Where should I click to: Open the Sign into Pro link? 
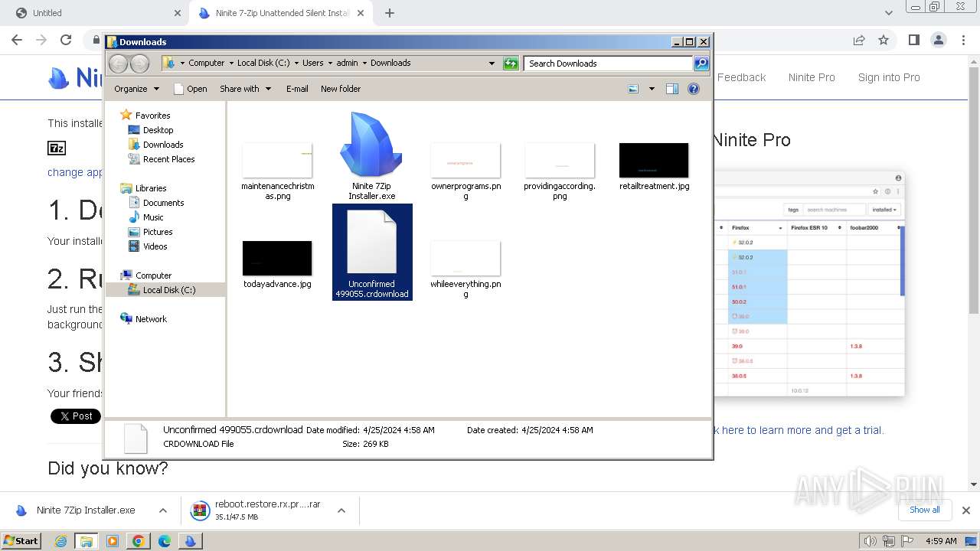(x=889, y=77)
